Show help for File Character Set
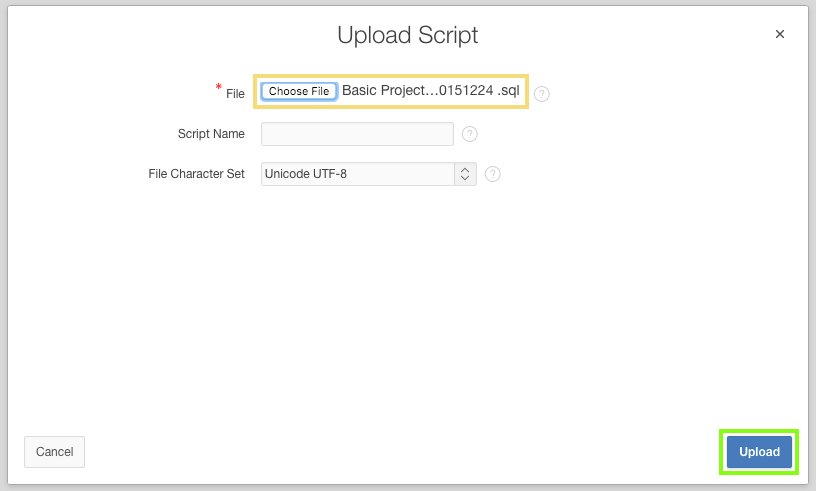Image resolution: width=816 pixels, height=491 pixels. pyautogui.click(x=493, y=174)
